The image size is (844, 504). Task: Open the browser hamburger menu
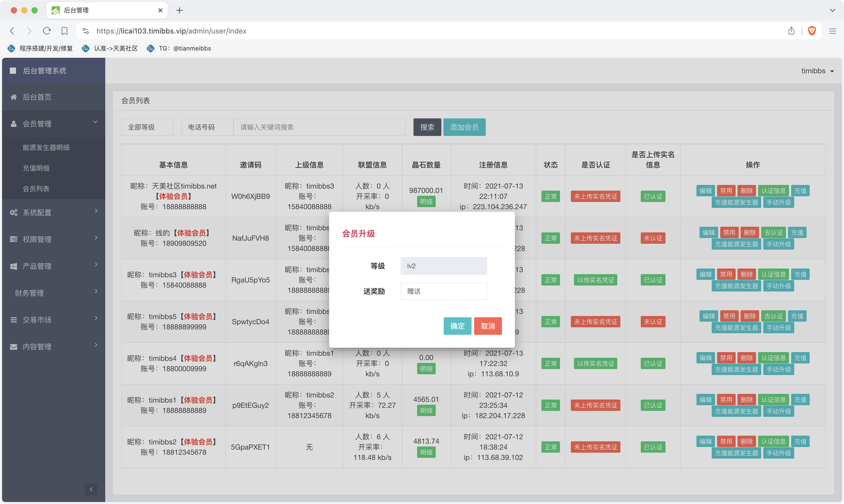[x=832, y=31]
